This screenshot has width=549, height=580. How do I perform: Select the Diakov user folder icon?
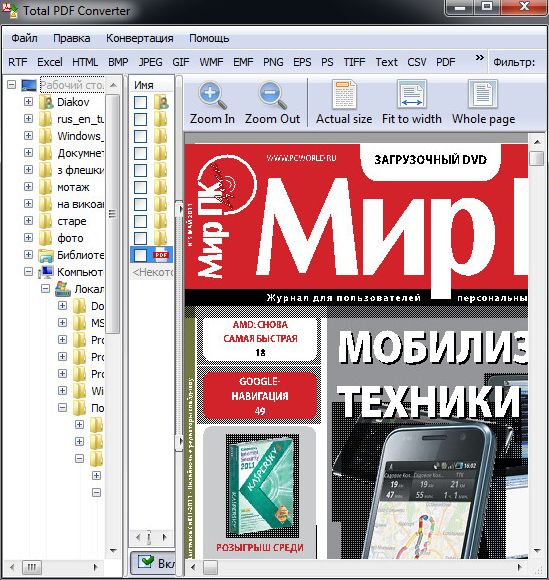pyautogui.click(x=46, y=102)
